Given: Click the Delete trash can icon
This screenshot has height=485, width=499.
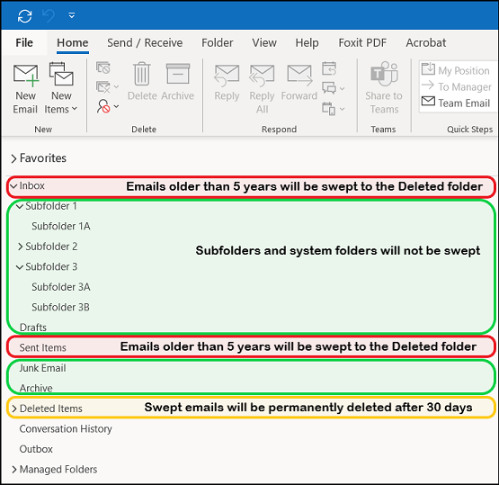Looking at the screenshot, I should pos(142,74).
